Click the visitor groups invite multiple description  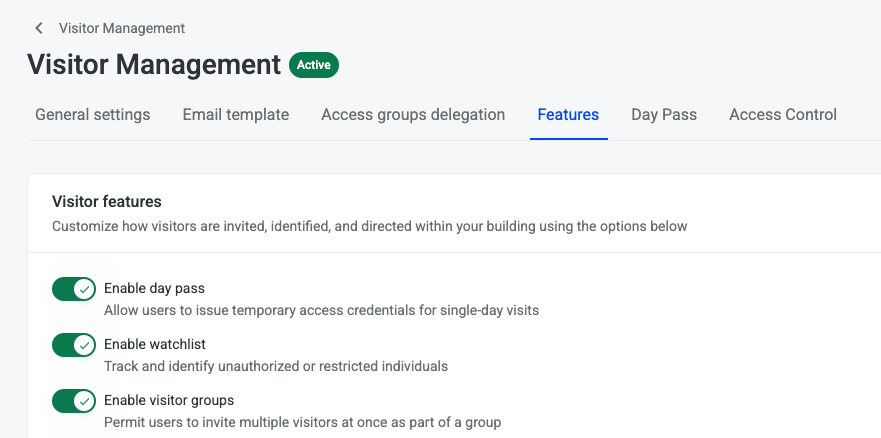[x=302, y=422]
